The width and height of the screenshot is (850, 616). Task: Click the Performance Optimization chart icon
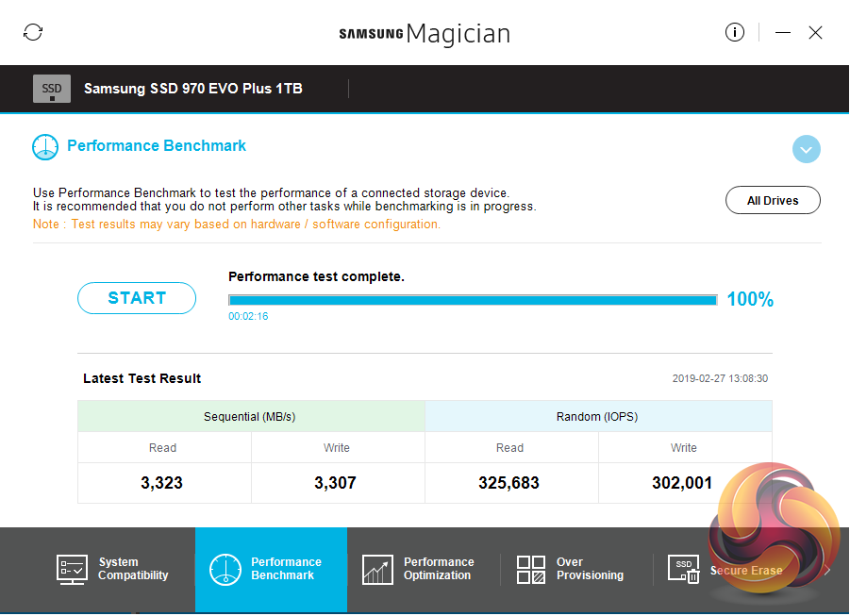click(377, 569)
